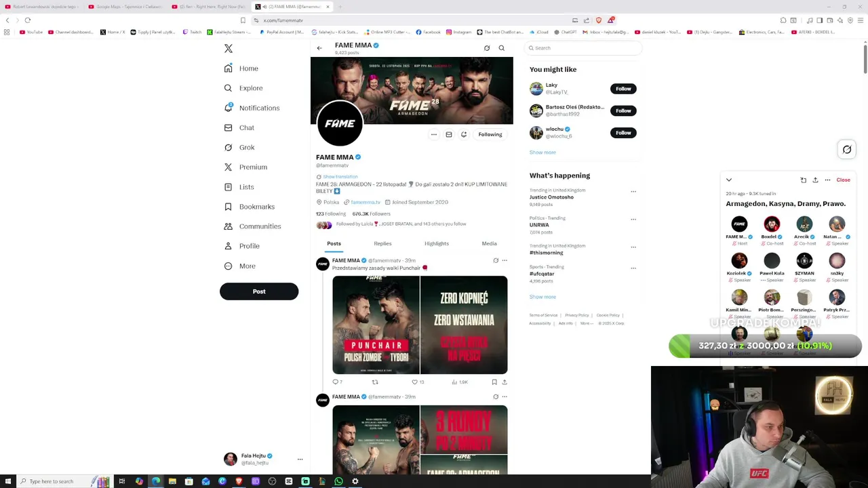This screenshot has width=868, height=488.
Task: Collapse the Space panel with chevron
Action: [729, 180]
